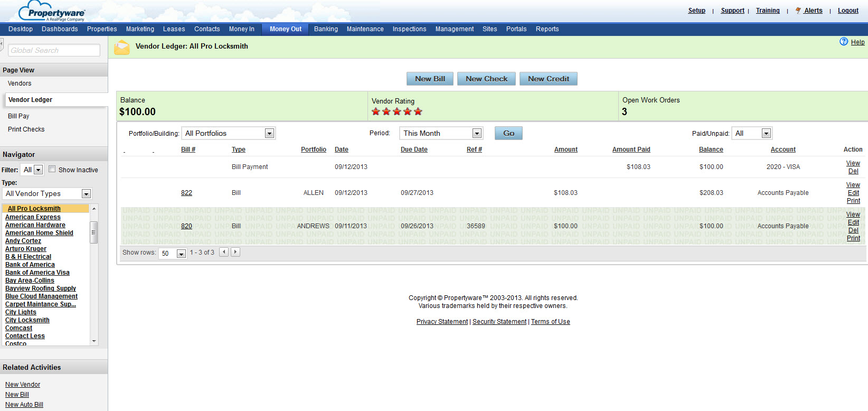Click Print for bill 822

pyautogui.click(x=853, y=201)
